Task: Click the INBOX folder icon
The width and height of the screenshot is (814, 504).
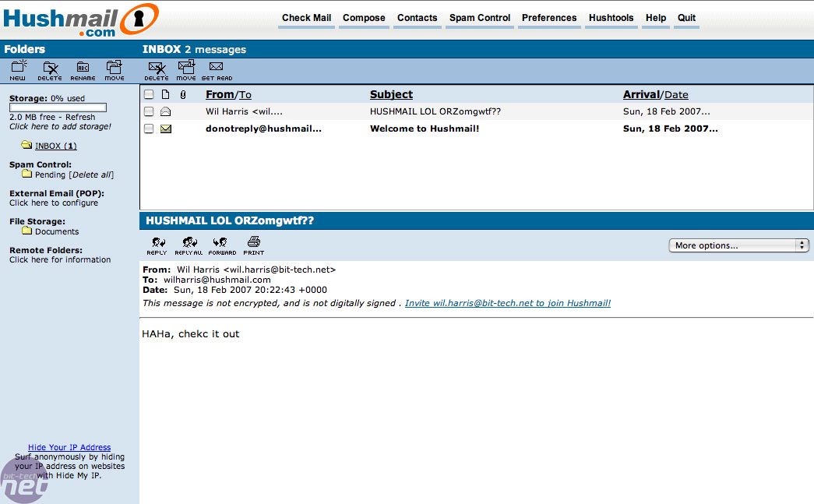Action: click(x=26, y=144)
